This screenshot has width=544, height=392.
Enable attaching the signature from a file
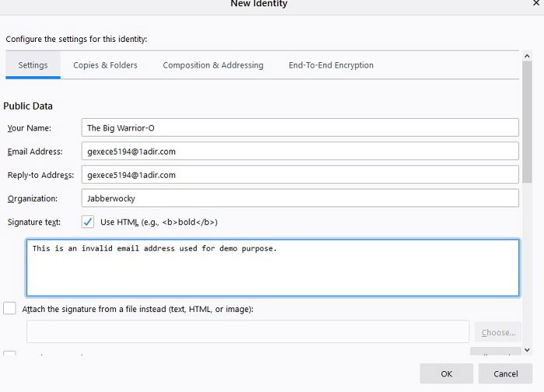pos(9,308)
